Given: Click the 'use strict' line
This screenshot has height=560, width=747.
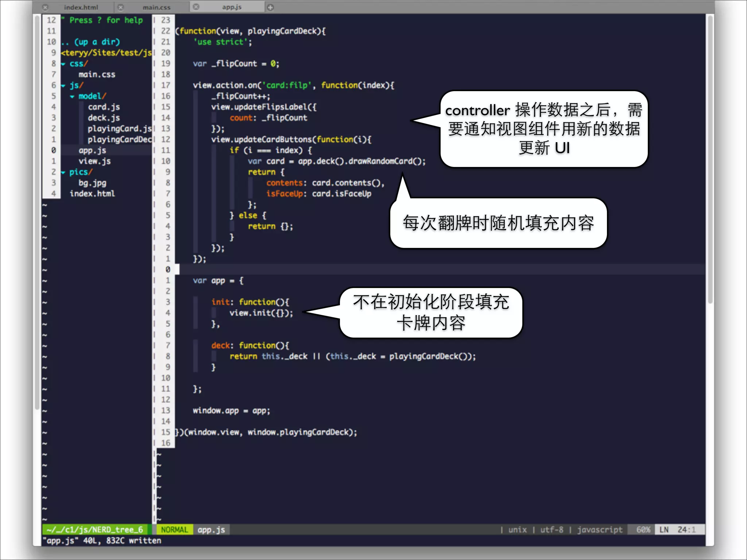Looking at the screenshot, I should point(223,42).
